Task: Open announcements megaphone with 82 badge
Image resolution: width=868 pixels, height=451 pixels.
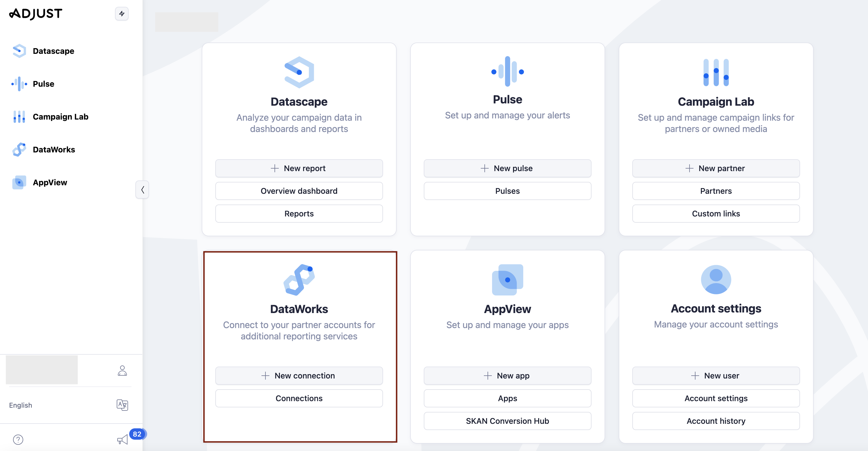Action: point(123,439)
